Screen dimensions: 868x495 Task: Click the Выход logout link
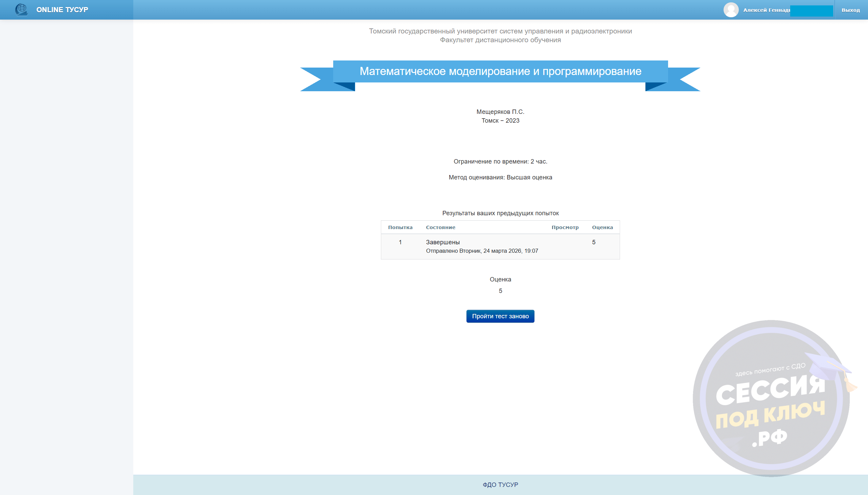click(850, 10)
